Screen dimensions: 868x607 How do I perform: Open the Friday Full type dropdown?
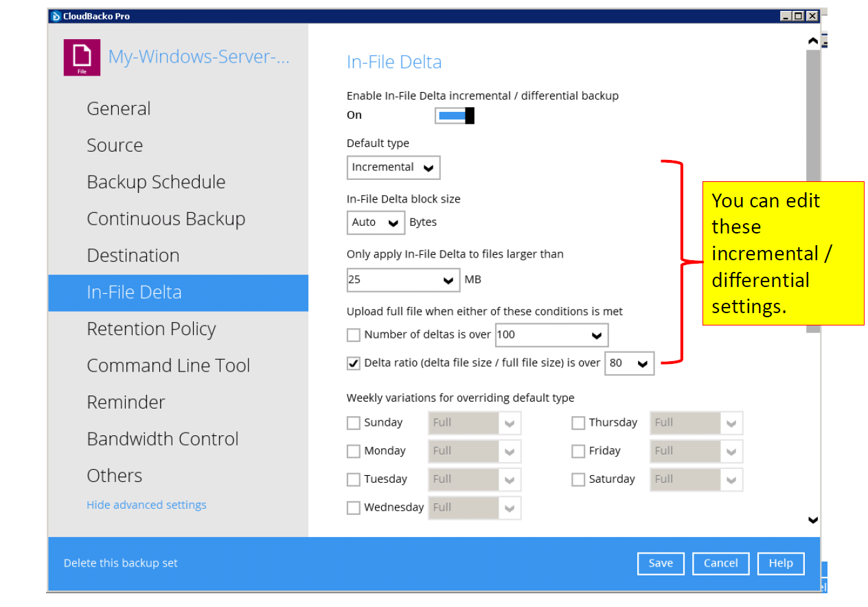click(696, 451)
